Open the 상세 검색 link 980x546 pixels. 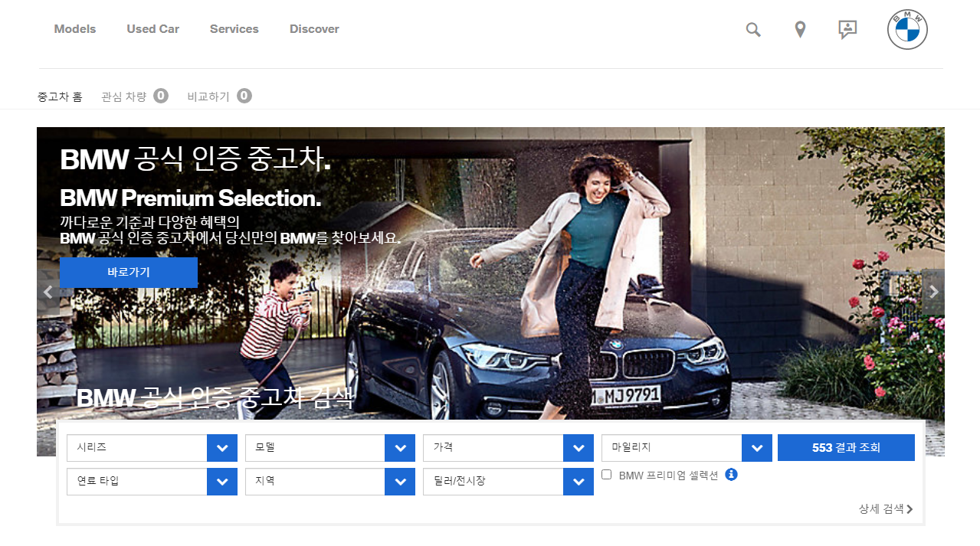(886, 508)
